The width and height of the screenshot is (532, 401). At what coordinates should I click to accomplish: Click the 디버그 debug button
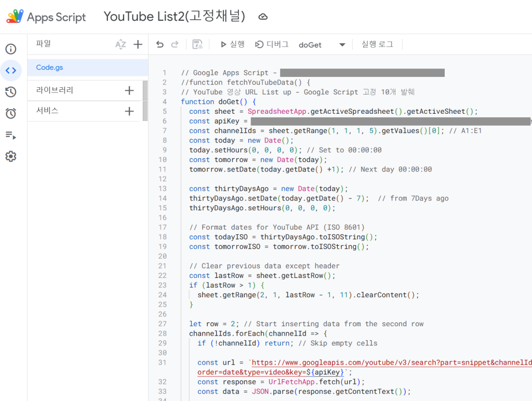(272, 45)
